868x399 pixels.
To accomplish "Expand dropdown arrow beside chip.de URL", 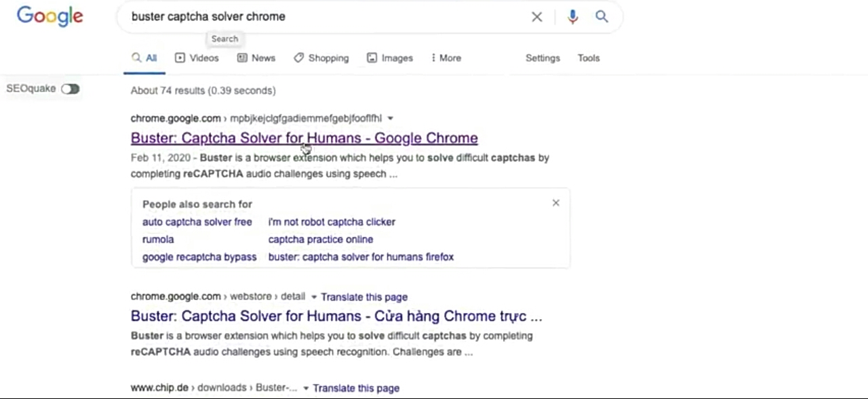I will click(306, 388).
